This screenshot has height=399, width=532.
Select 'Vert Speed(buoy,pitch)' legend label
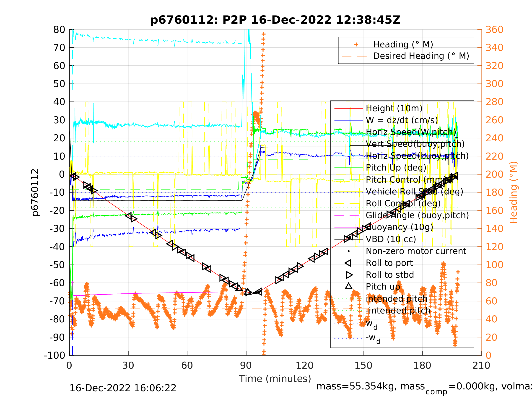pos(415,144)
